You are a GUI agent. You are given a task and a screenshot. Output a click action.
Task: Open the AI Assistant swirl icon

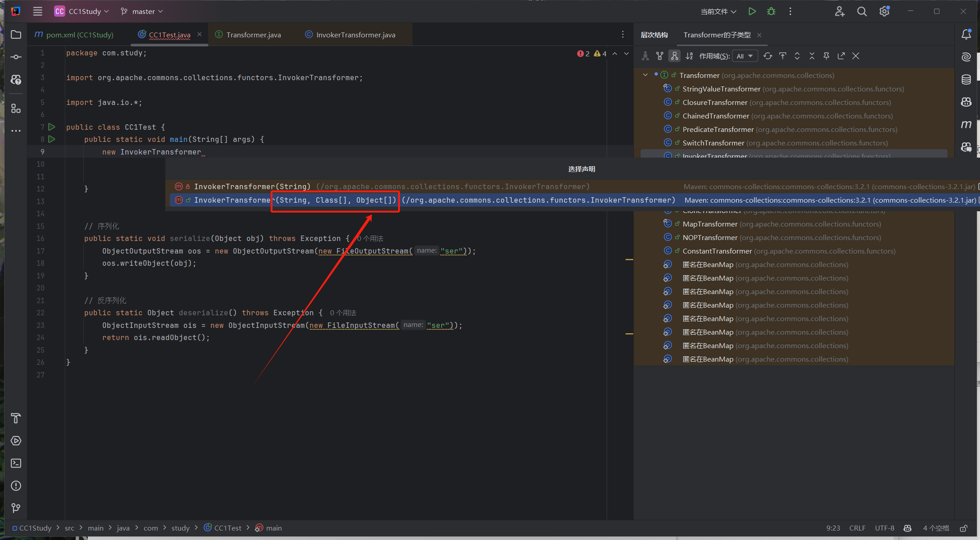tap(966, 57)
